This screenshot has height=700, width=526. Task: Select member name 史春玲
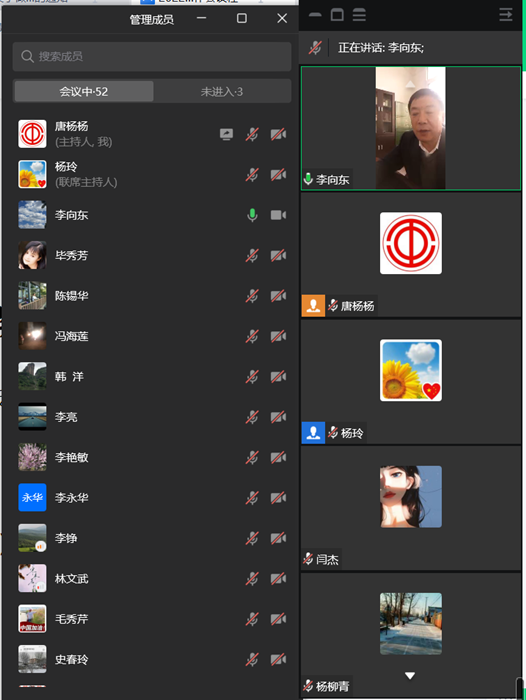(x=71, y=659)
